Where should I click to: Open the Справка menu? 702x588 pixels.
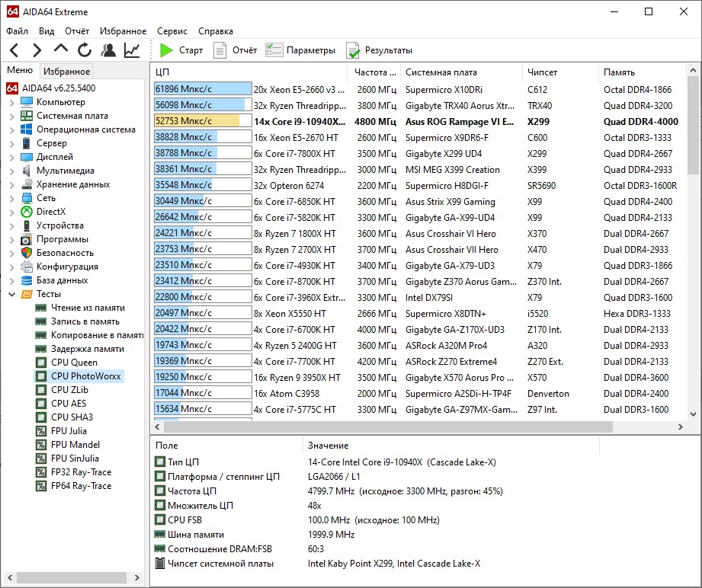[x=216, y=31]
